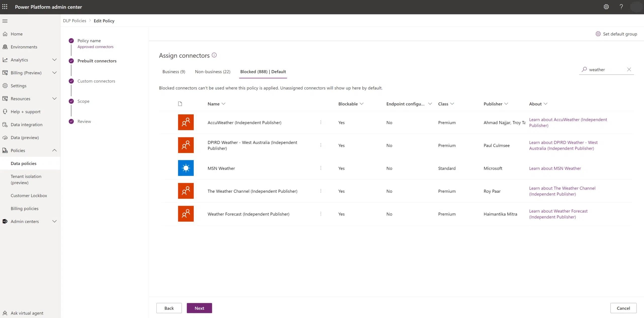Clear the weather search with X
Screen dimensions: 644x318
(x=629, y=69)
